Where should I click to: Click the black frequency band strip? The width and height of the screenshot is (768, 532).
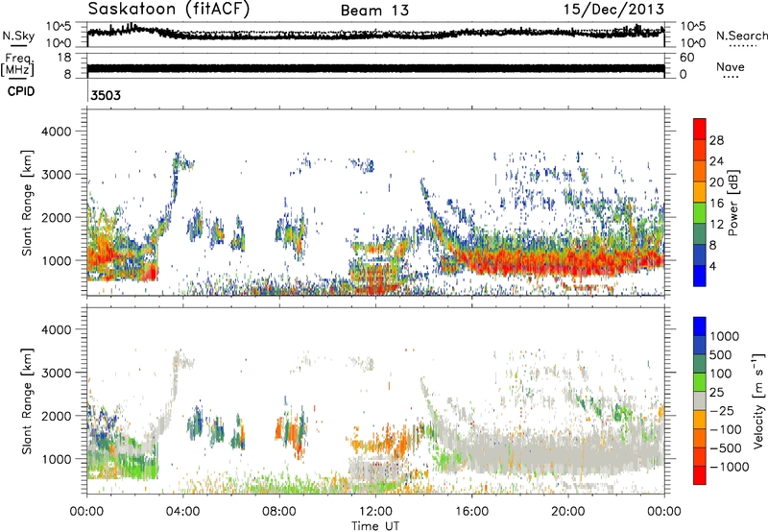coord(375,68)
